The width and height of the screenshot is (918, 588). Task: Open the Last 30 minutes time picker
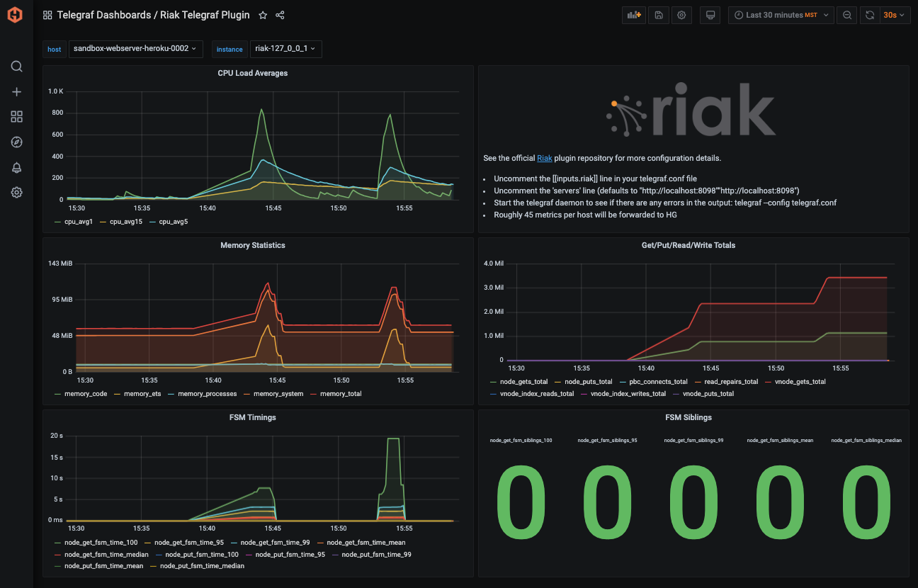tap(781, 15)
